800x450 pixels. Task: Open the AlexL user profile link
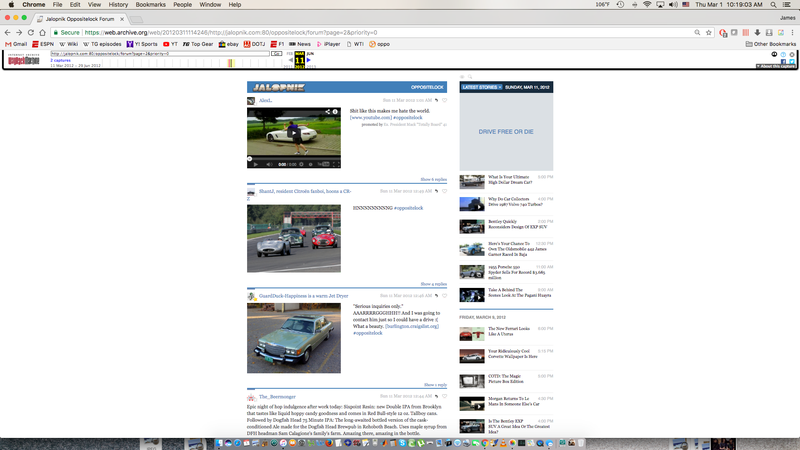coord(265,101)
